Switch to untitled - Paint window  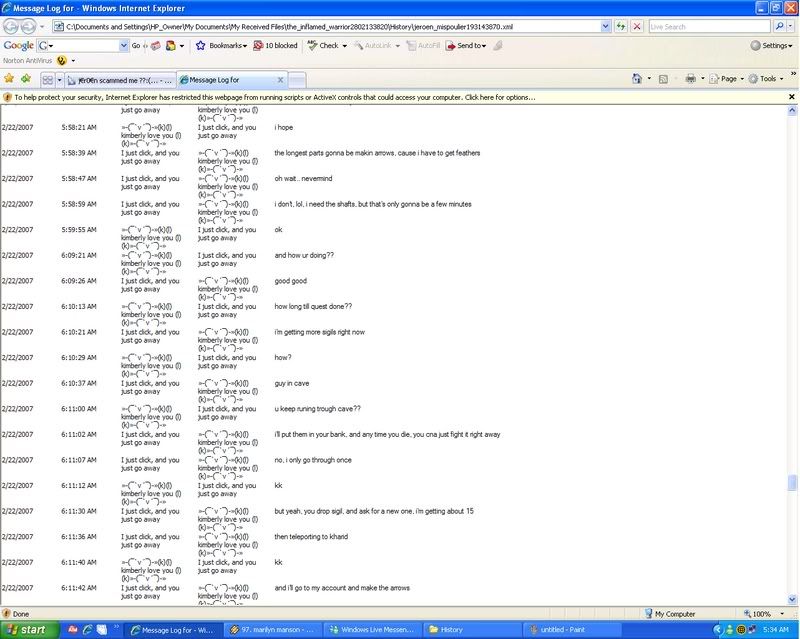[x=573, y=630]
